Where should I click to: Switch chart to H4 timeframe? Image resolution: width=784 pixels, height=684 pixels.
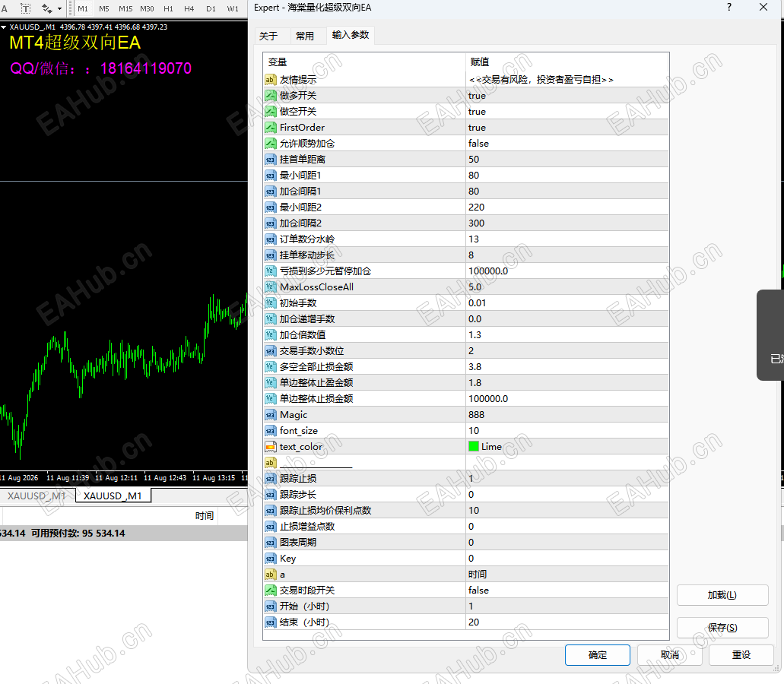pos(189,8)
